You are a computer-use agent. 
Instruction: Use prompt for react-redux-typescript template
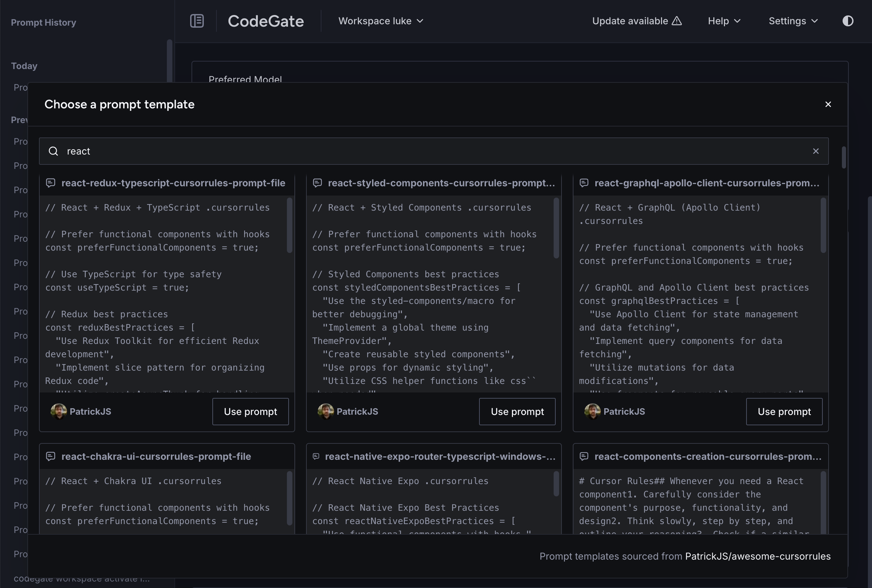click(x=251, y=411)
